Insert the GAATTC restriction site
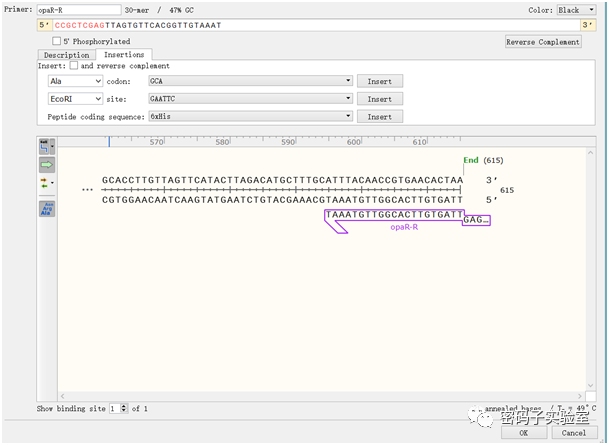The image size is (609, 445). [x=379, y=99]
